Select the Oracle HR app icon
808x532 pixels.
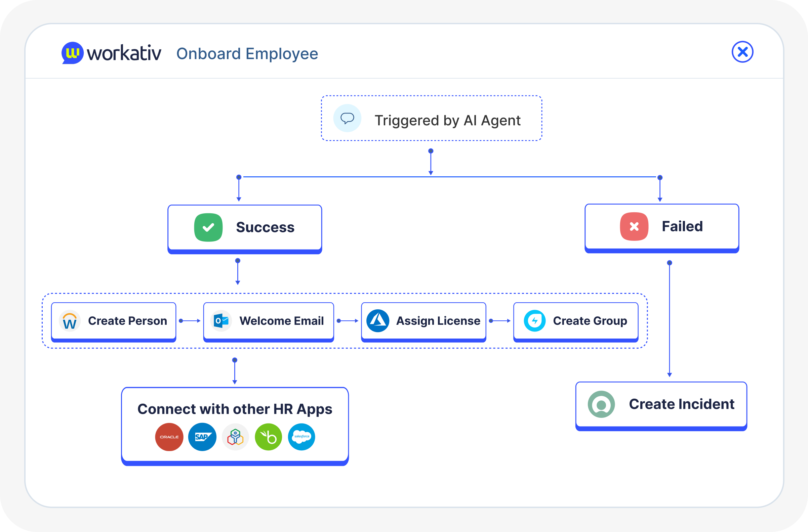(x=169, y=437)
